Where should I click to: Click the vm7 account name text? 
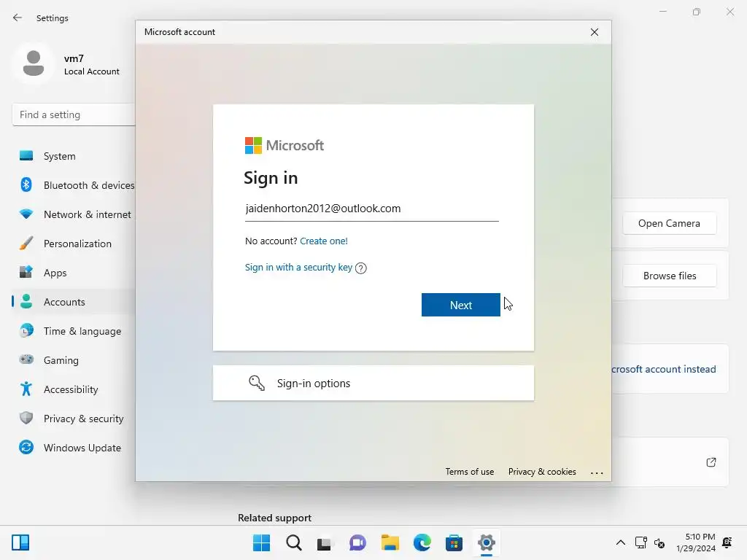(74, 58)
